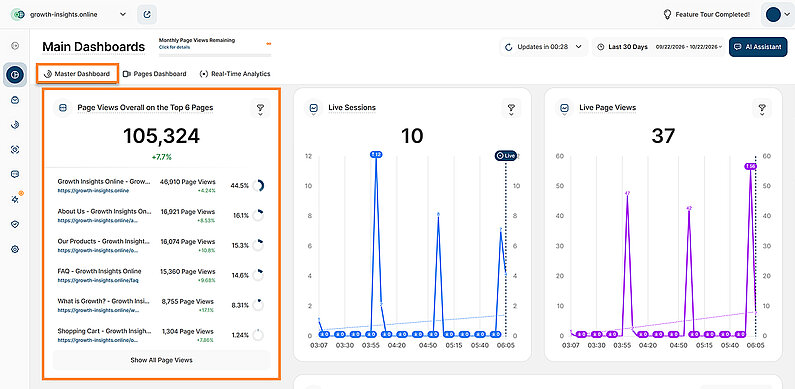Screen dimensions: 795x389
Task: Click the Main Dashboards heading
Action: click(93, 47)
